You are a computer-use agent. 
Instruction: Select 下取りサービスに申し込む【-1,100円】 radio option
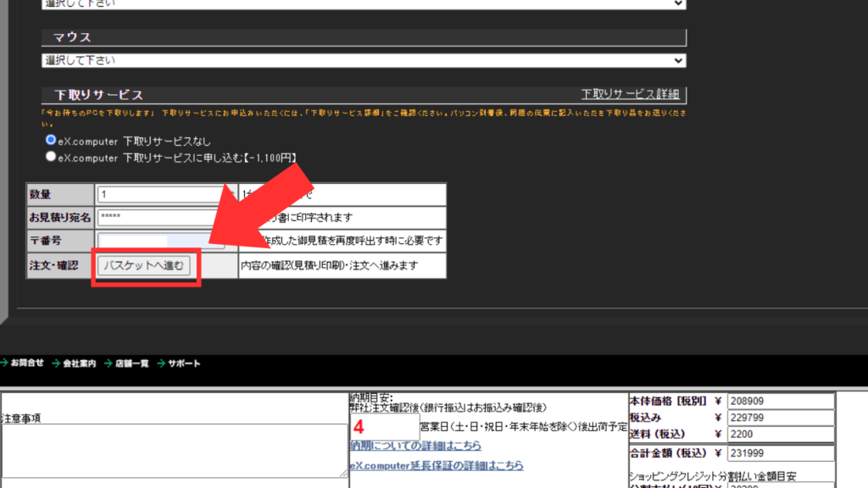[52, 157]
